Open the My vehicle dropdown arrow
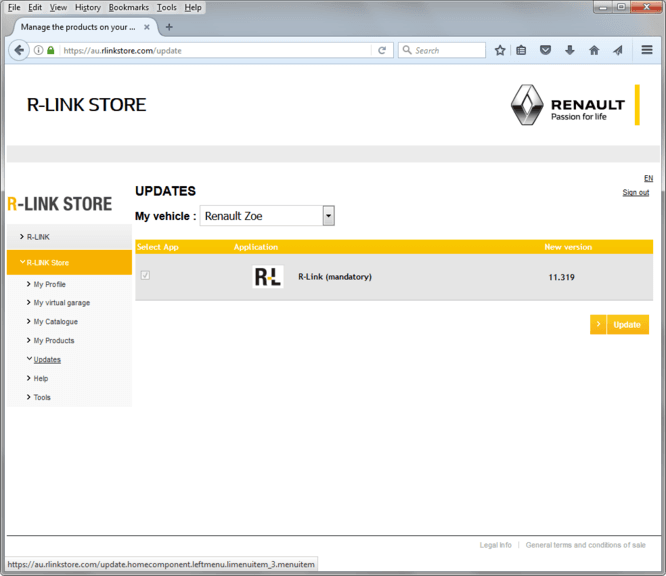666x576 pixels. pyautogui.click(x=328, y=216)
